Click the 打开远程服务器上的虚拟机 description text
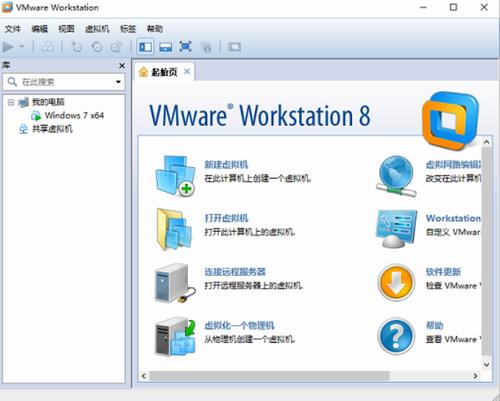The width and height of the screenshot is (500, 401). (254, 286)
